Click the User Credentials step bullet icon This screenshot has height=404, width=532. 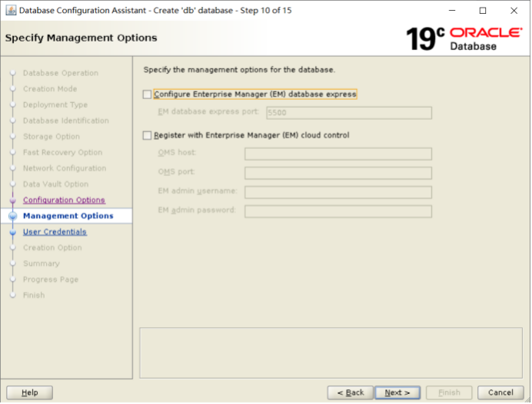13,232
